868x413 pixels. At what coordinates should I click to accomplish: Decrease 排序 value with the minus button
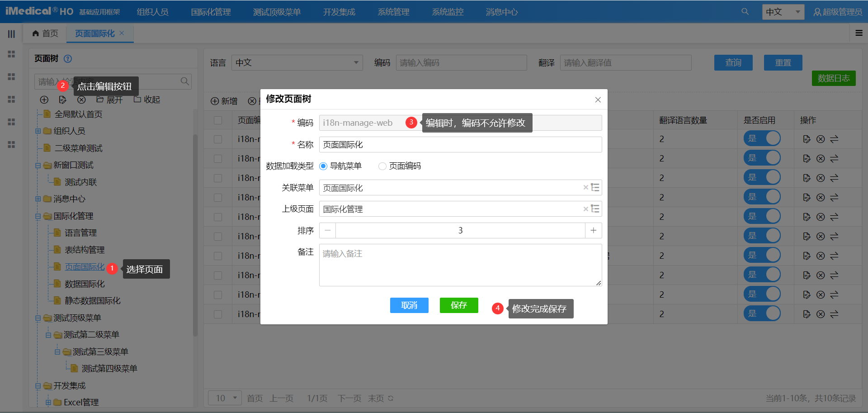(x=328, y=230)
